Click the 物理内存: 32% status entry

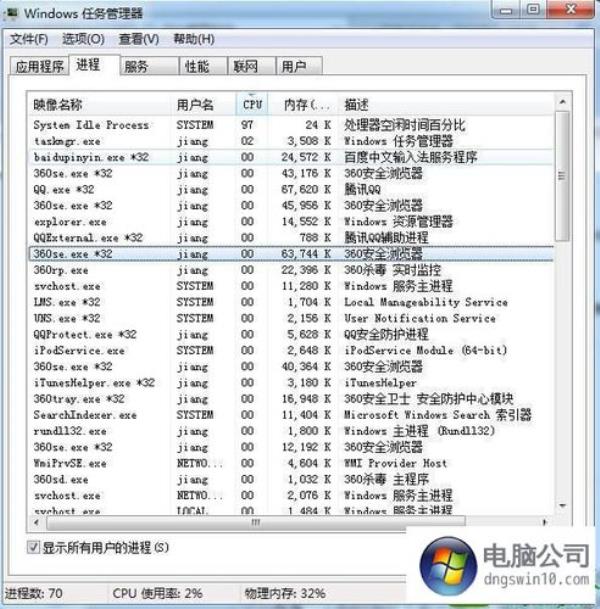[x=285, y=593]
